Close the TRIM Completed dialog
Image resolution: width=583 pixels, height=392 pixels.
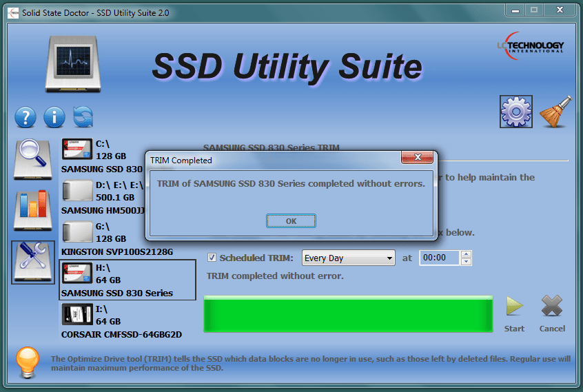[417, 157]
